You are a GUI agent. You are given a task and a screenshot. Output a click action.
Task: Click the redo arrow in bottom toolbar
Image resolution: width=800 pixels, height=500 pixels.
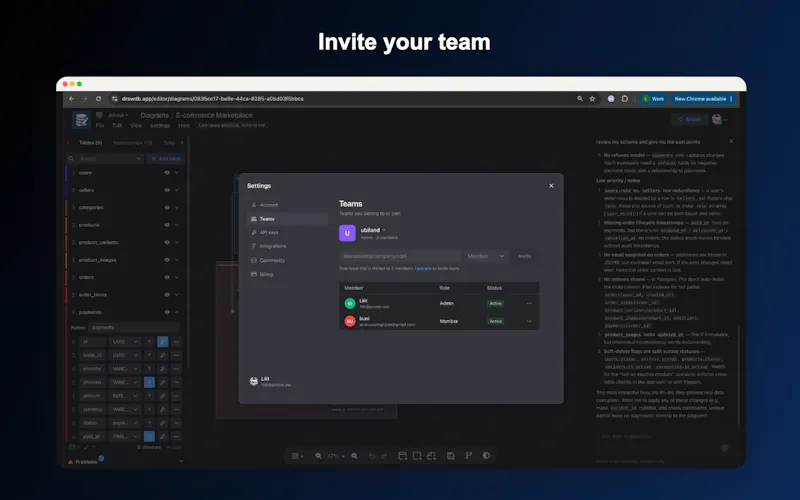pyautogui.click(x=384, y=456)
